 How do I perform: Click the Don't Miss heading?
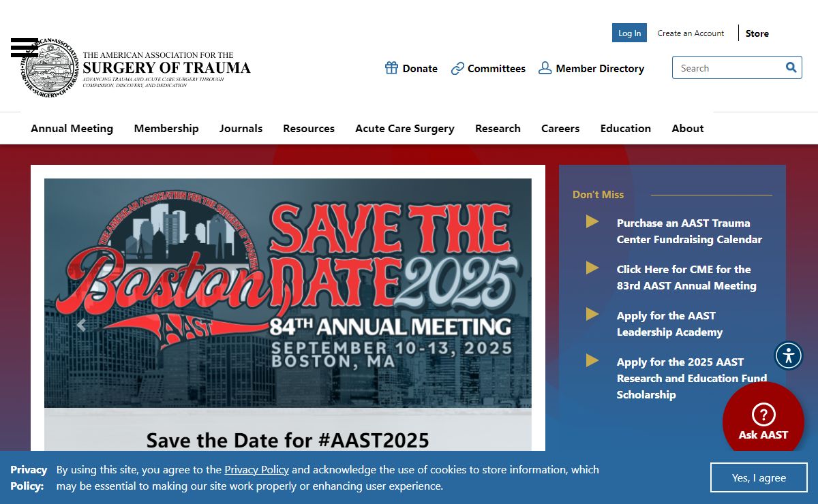598,194
